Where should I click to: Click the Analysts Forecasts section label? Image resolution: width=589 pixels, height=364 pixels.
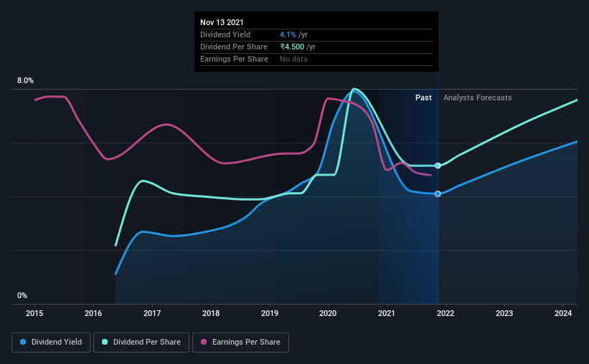coord(477,97)
